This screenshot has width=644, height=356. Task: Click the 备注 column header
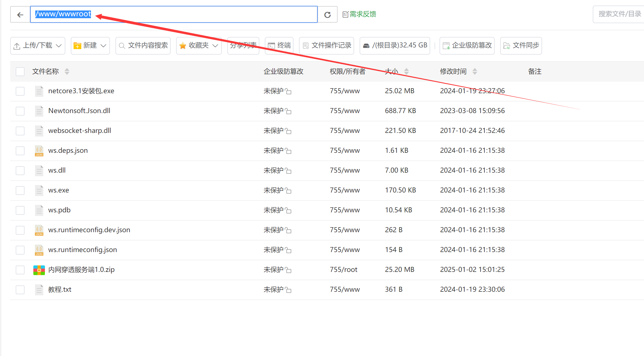click(535, 71)
